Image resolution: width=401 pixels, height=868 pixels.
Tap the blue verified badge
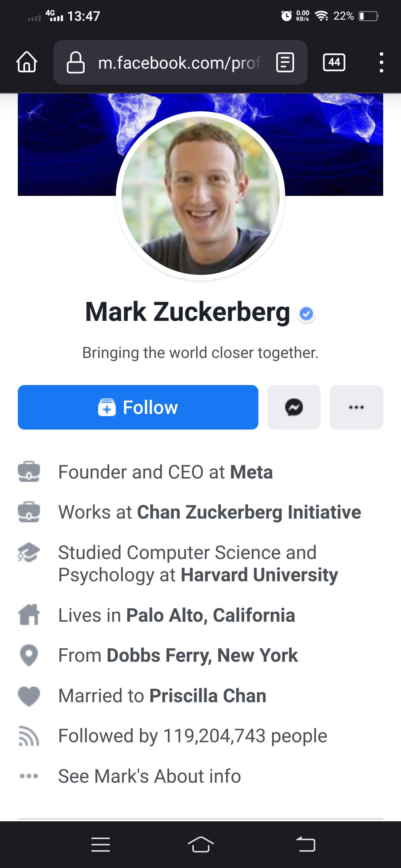click(306, 314)
